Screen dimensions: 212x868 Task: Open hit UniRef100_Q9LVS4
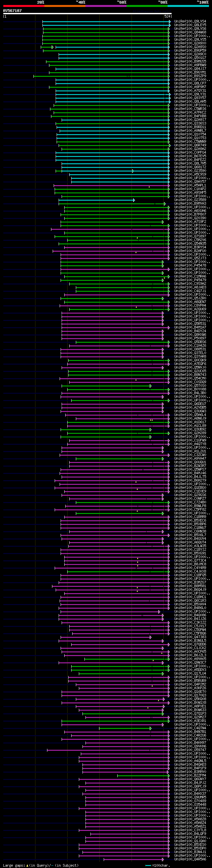[x=190, y=22]
